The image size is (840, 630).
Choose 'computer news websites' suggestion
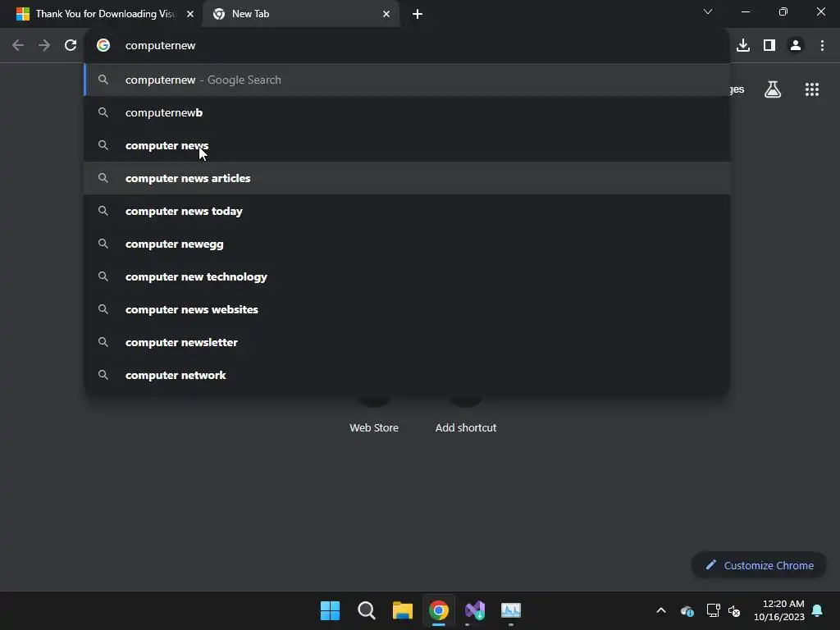point(407,309)
